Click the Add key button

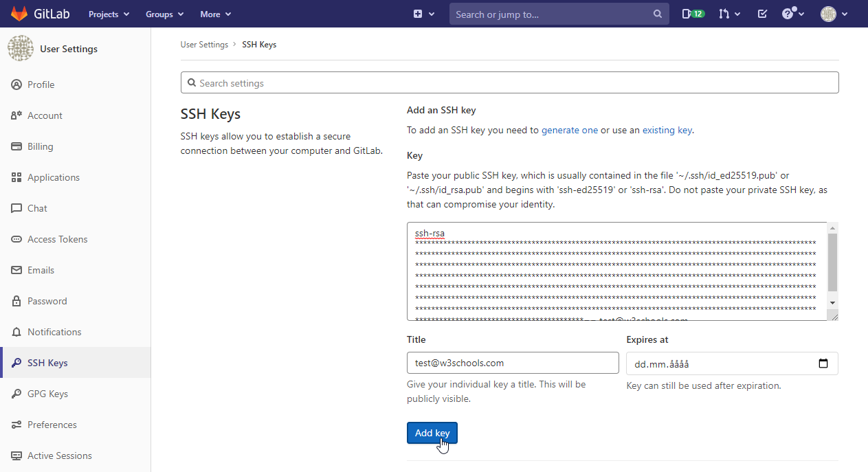point(432,433)
